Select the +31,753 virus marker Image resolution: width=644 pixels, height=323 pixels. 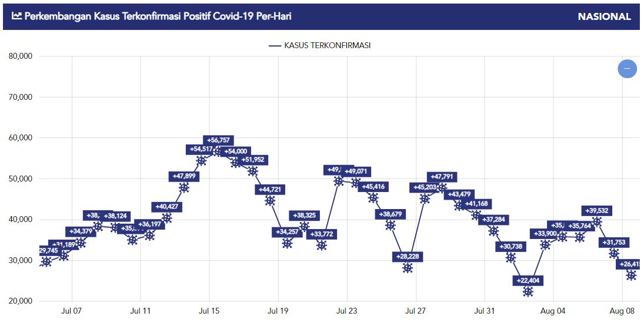click(x=613, y=253)
